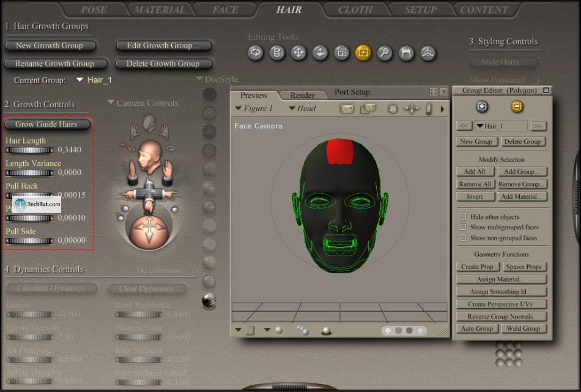Pick the highlighted textured display style sphere
The image size is (581, 392).
point(209,300)
